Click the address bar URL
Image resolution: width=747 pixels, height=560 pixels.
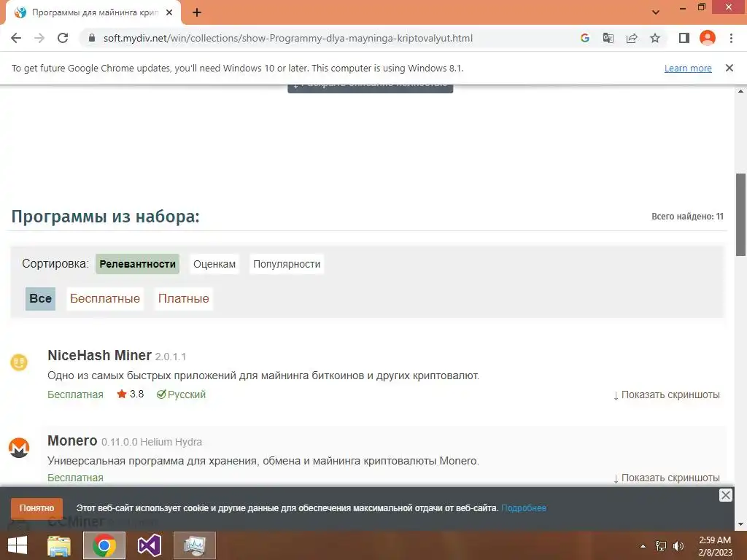tap(287, 38)
